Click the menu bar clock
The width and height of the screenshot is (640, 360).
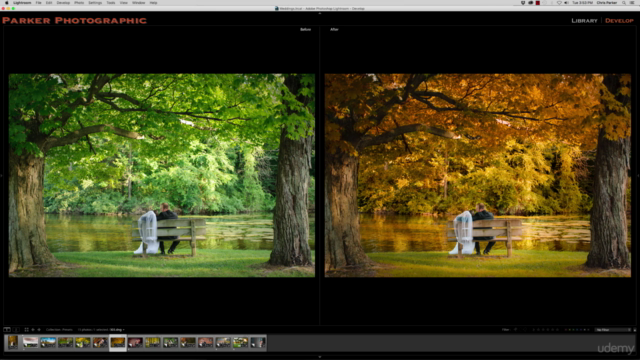(x=582, y=2)
